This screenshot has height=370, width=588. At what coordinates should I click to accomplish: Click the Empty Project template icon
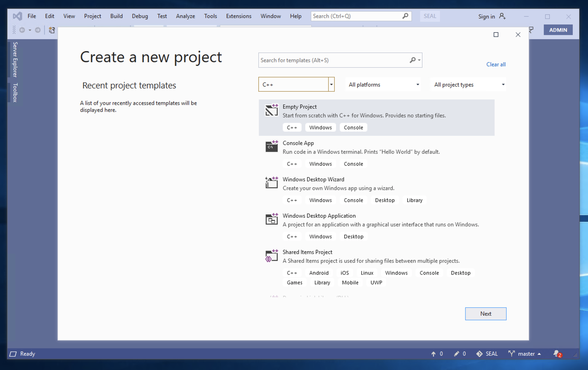272,110
